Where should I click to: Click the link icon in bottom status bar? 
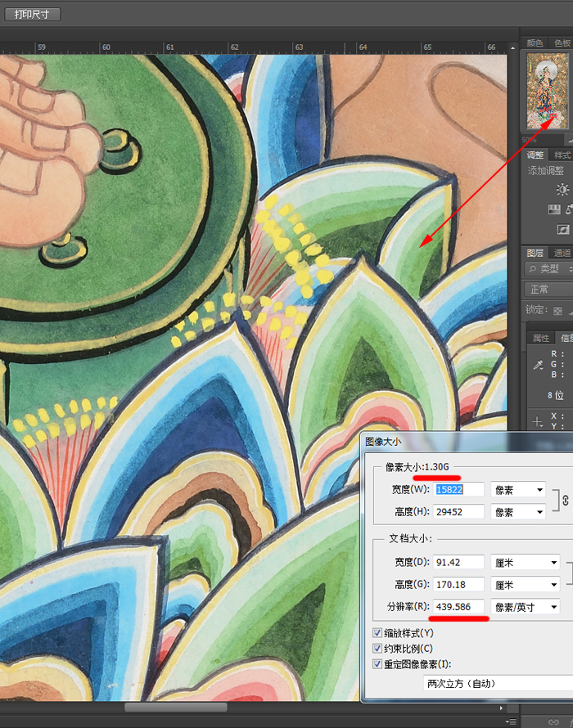click(553, 721)
